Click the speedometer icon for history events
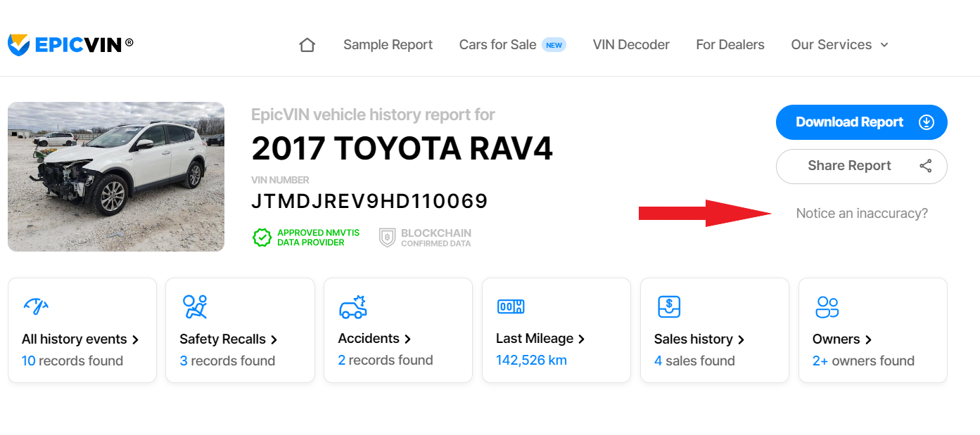980x435 pixels. coord(35,306)
